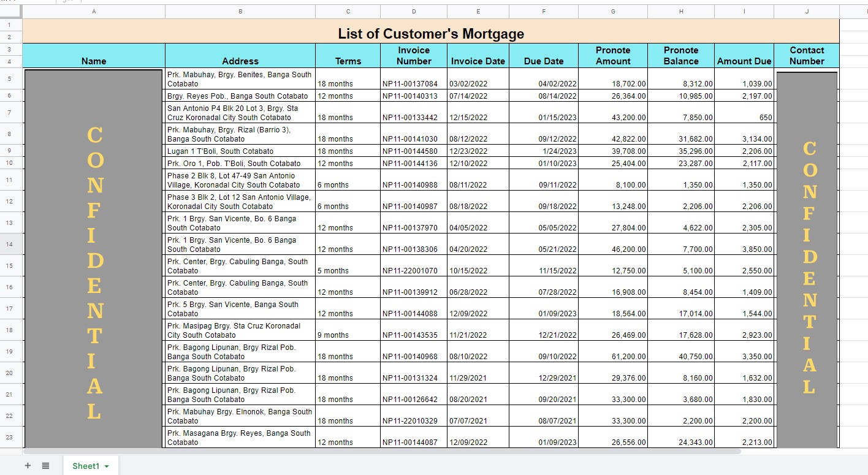
Task: Click due date 08/07/2021
Action: click(x=544, y=416)
